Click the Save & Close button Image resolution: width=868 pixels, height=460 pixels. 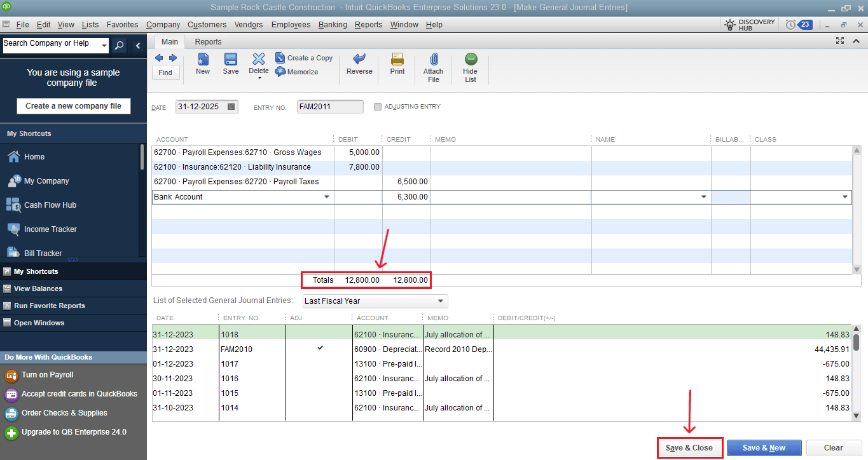coord(689,448)
